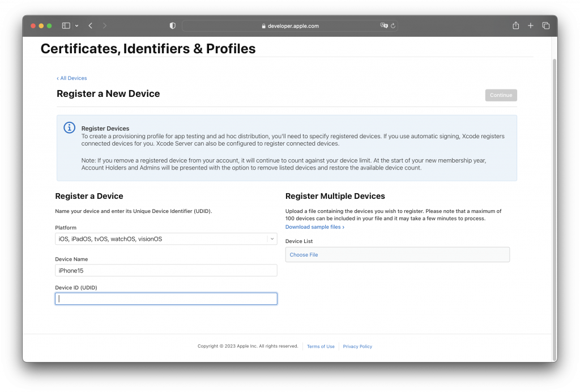Reload the page with the refresh icon

[393, 26]
